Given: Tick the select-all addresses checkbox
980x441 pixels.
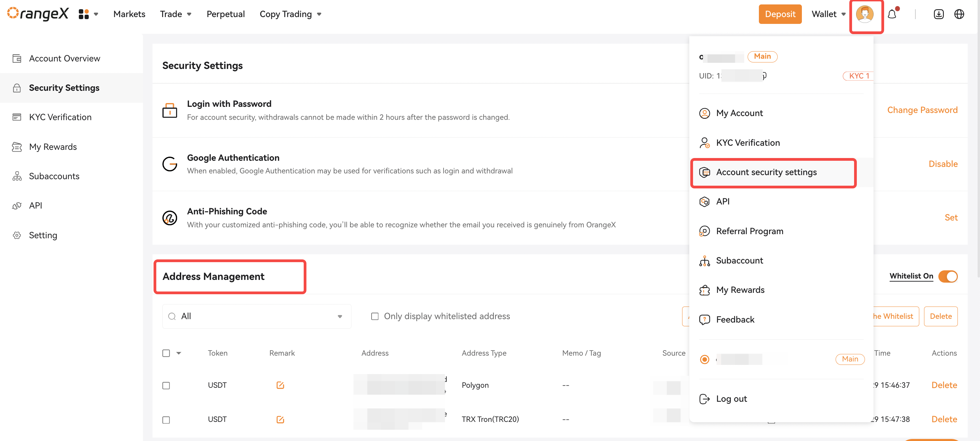Looking at the screenshot, I should click(166, 353).
